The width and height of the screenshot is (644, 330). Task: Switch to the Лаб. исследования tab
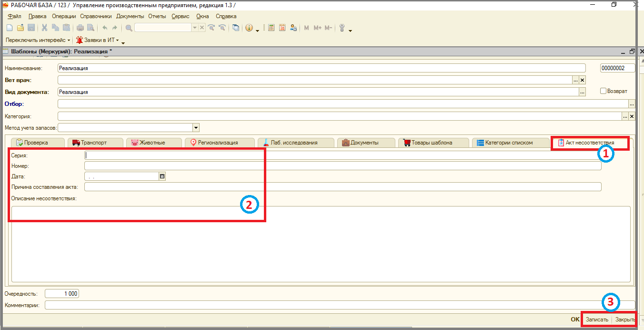pyautogui.click(x=295, y=142)
